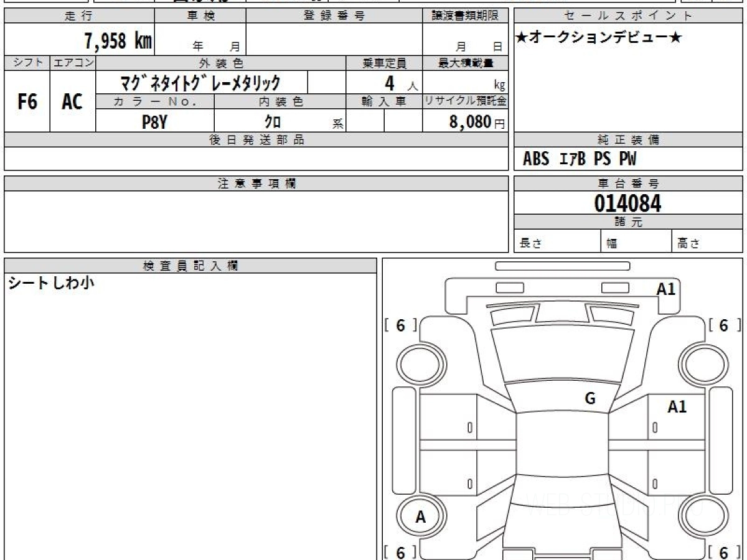Click the 高さ dimension label

pyautogui.click(x=689, y=244)
